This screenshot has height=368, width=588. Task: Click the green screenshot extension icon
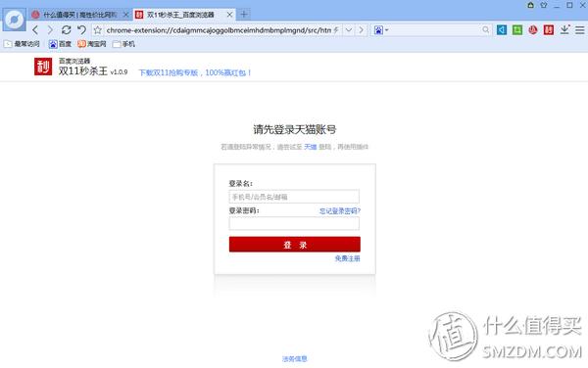click(x=517, y=30)
